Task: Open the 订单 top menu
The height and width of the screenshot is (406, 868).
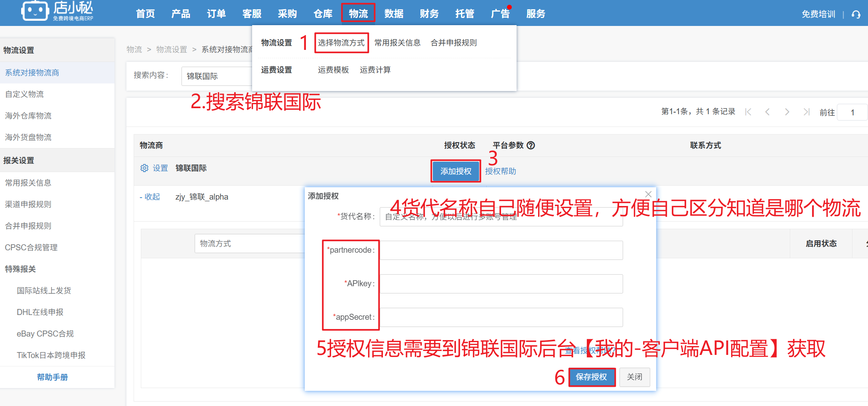Action: 216,14
